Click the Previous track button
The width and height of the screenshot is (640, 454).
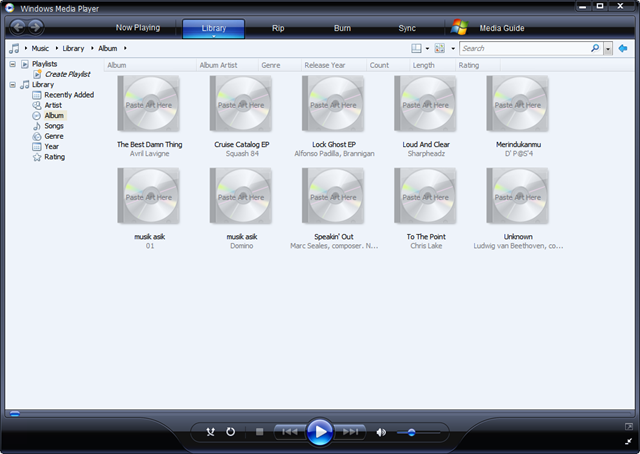click(x=290, y=432)
